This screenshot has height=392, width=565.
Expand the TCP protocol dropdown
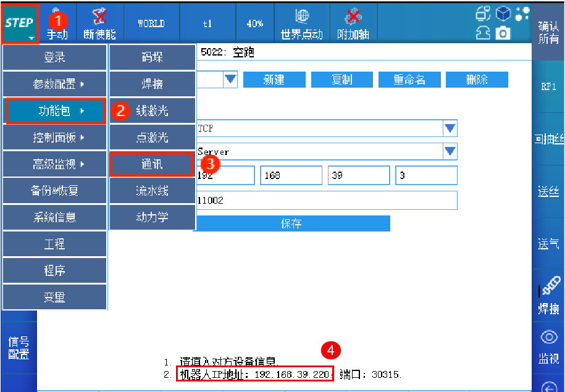tap(450, 128)
